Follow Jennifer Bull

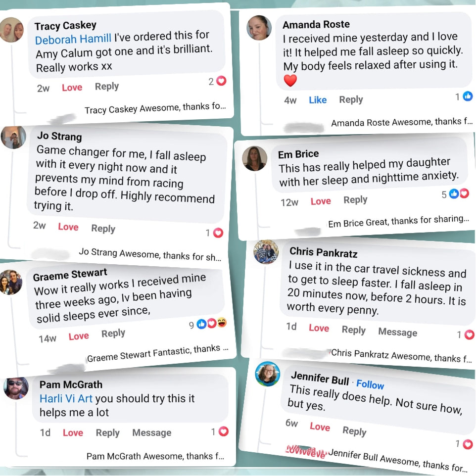(x=370, y=384)
